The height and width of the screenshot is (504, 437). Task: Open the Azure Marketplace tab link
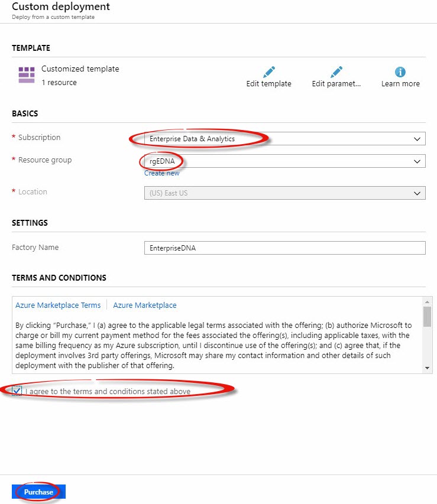[145, 305]
